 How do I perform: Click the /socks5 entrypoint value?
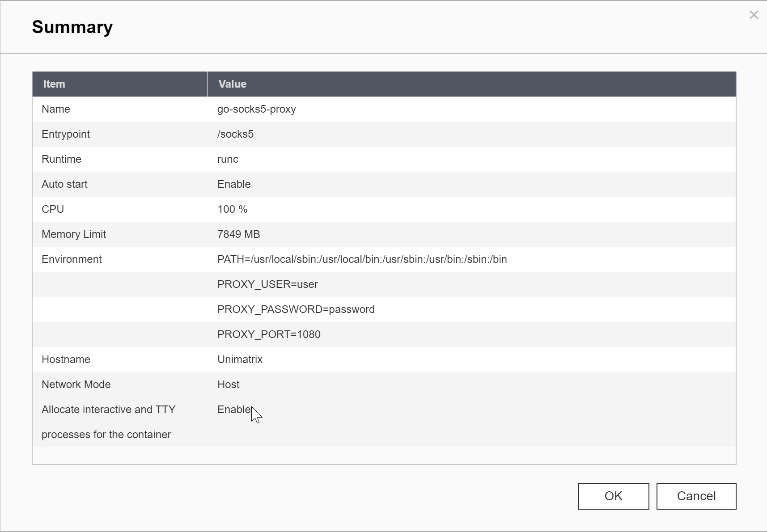pos(235,134)
